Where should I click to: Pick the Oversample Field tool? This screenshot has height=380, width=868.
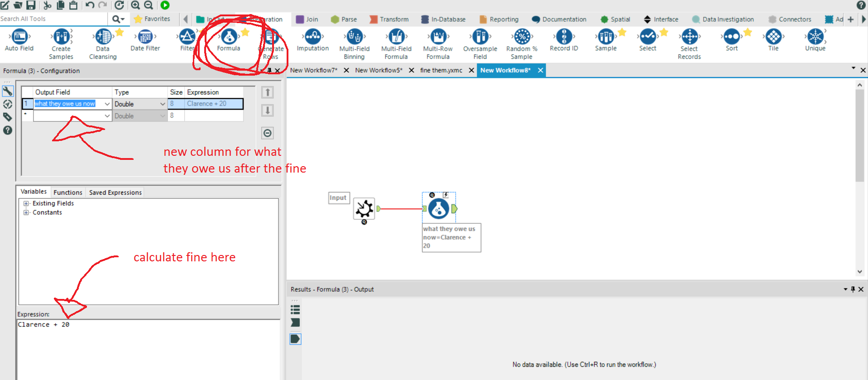pos(480,44)
